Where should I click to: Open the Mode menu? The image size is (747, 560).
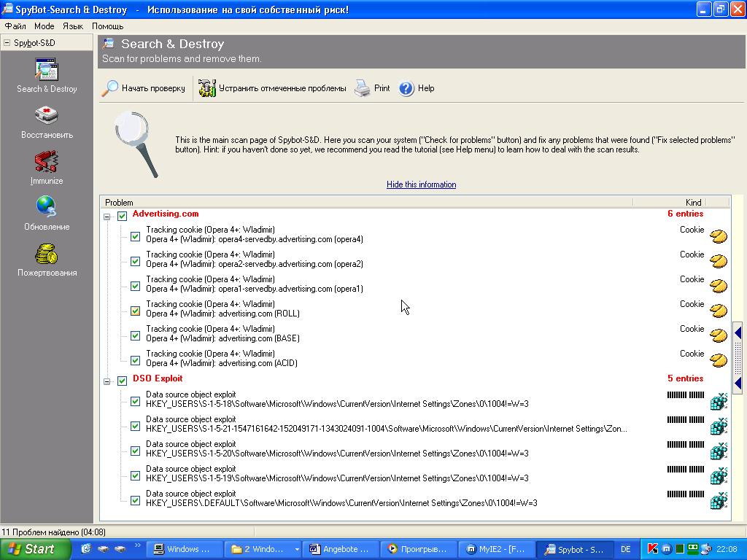44,26
